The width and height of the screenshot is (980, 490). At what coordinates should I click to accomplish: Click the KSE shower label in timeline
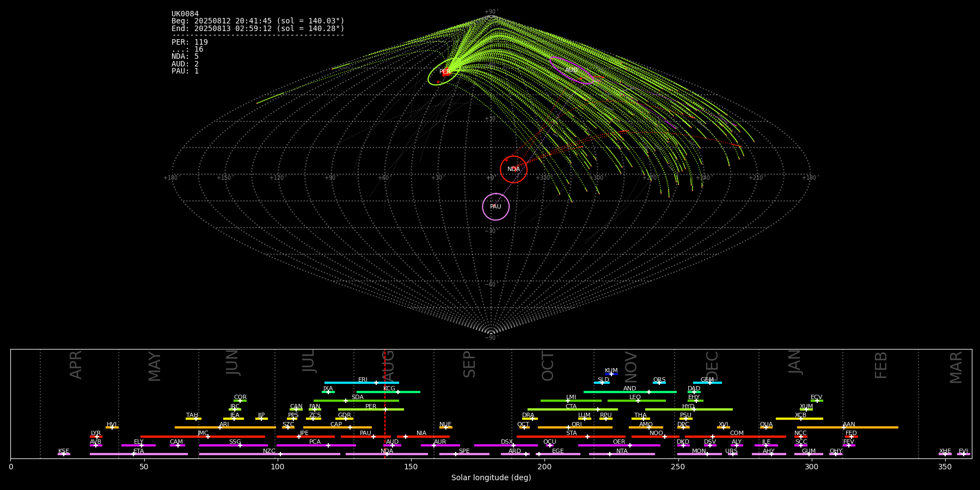click(64, 451)
